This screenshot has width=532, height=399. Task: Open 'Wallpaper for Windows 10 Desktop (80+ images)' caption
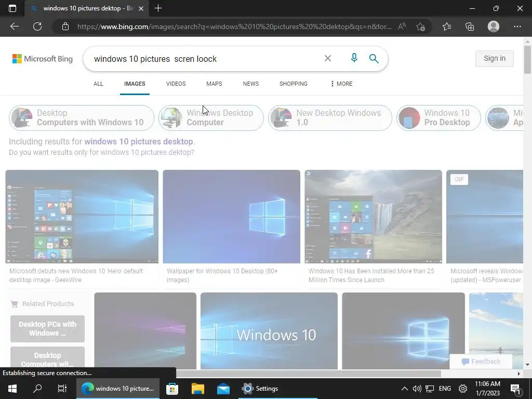click(x=222, y=275)
